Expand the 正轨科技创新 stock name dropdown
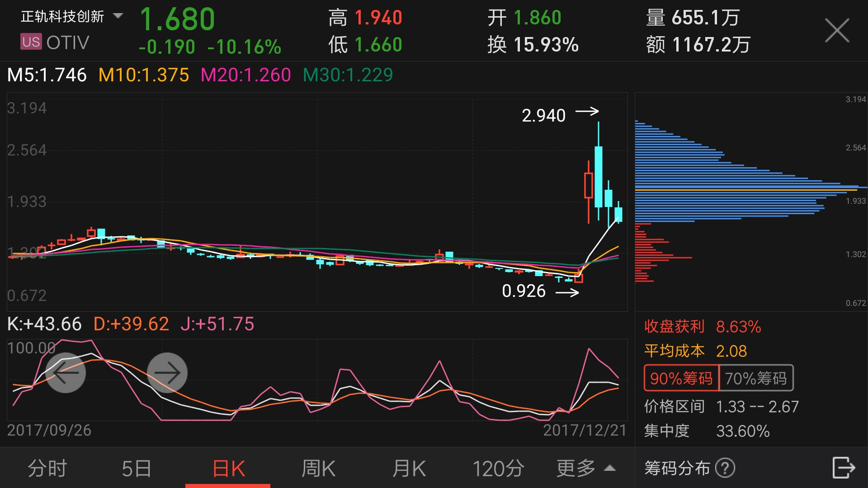The width and height of the screenshot is (868, 488). (x=118, y=16)
